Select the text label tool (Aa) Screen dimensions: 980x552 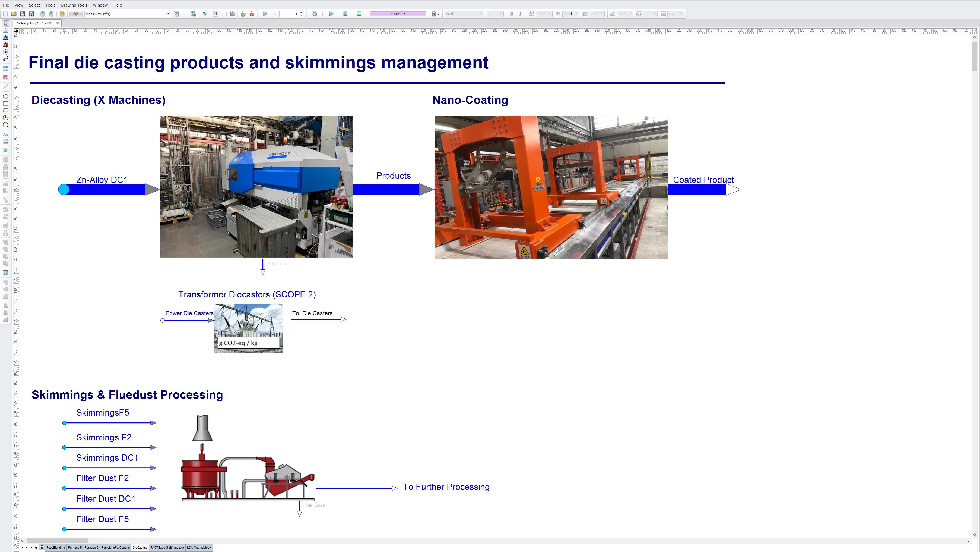point(6,134)
